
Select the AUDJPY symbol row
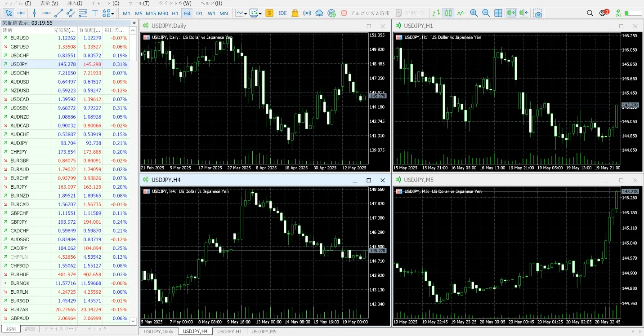[65, 143]
